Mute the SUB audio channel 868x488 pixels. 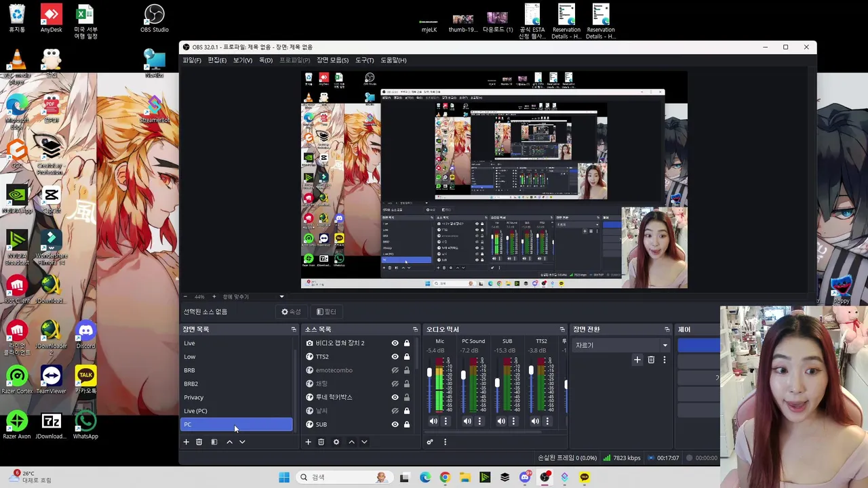click(501, 421)
